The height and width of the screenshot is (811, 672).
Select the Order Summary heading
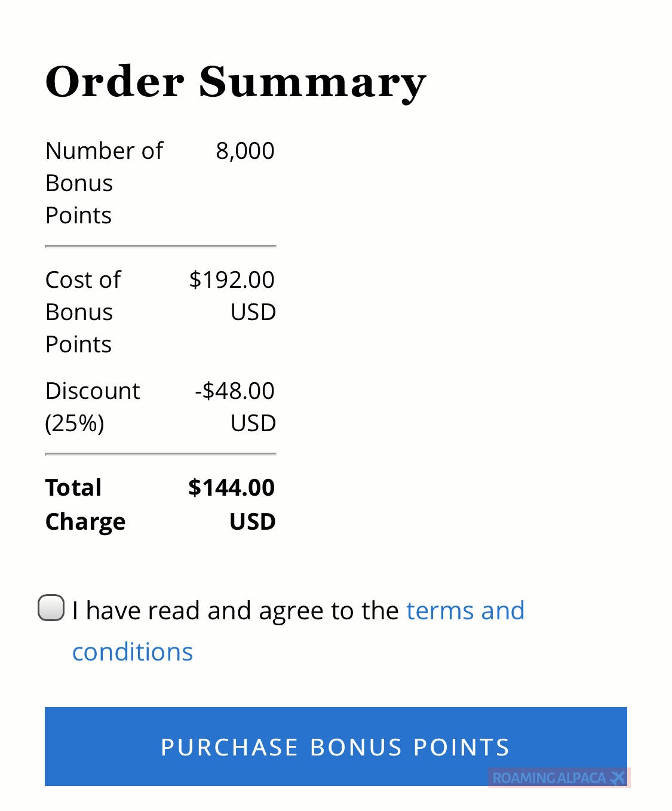click(x=235, y=82)
